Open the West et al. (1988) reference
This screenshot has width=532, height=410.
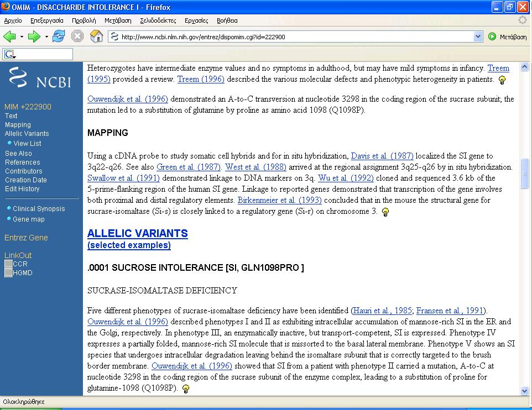pos(256,167)
